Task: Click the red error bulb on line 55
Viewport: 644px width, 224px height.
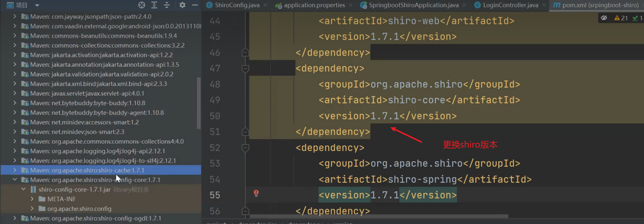Action: pos(256,193)
